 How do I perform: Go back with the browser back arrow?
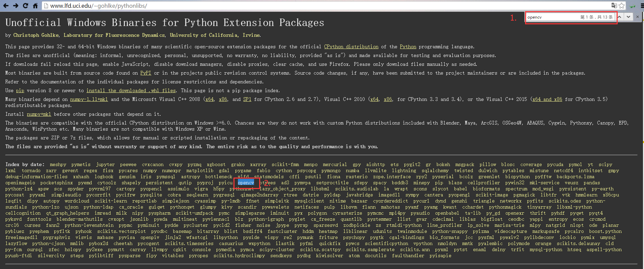point(6,6)
